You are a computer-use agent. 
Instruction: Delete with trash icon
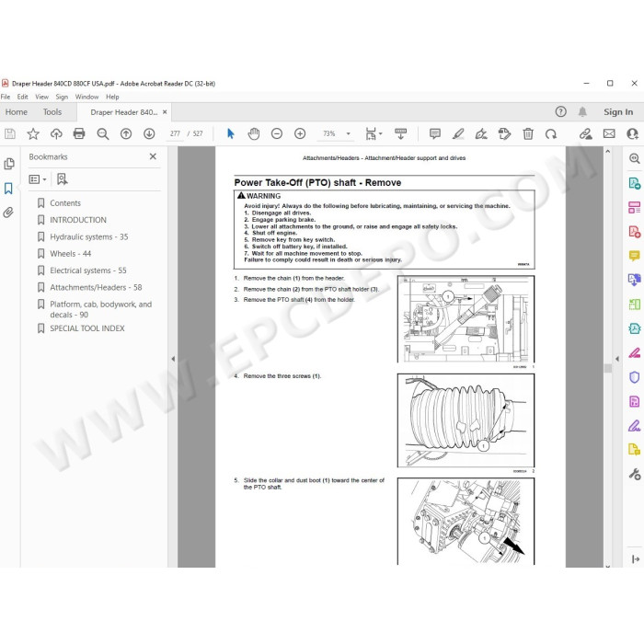528,134
